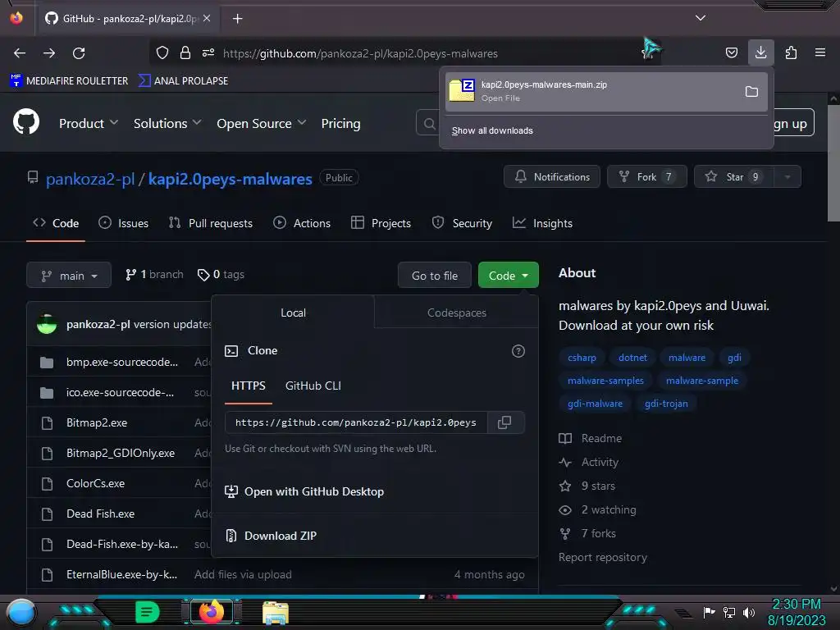This screenshot has height=630, width=840.
Task: Open the ColorCs.exe file
Action: coord(95,483)
